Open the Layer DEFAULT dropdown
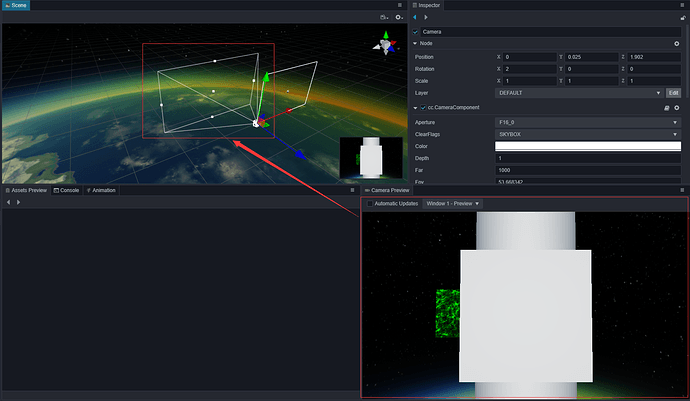Image resolution: width=690 pixels, height=401 pixels. click(580, 93)
